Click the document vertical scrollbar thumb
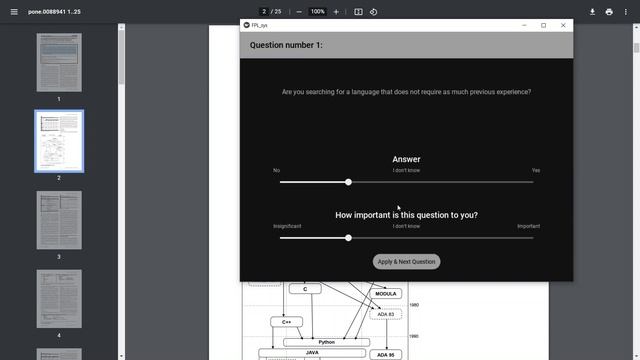Viewport: 640px width, 360px height. pyautogui.click(x=636, y=48)
